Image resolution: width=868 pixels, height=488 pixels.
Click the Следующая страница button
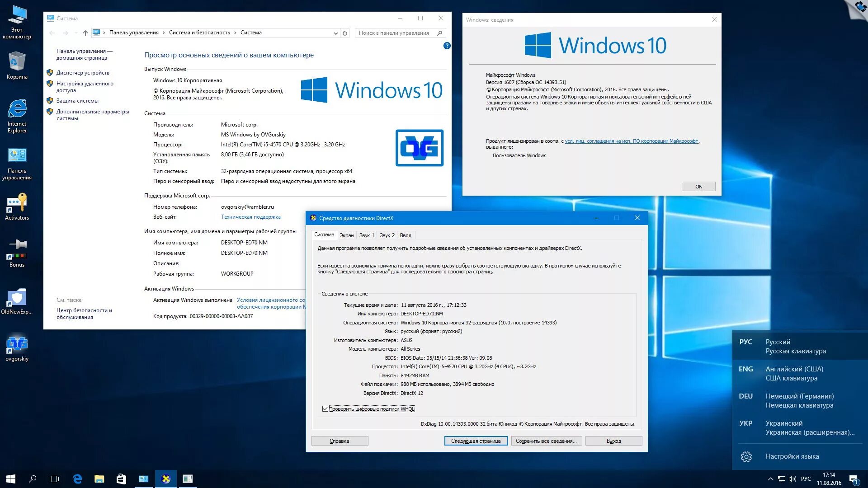click(x=476, y=441)
